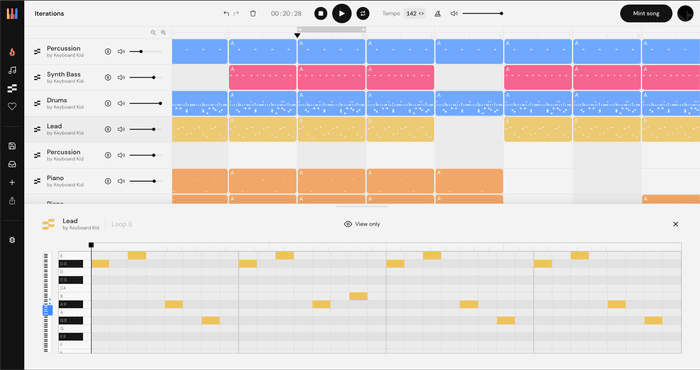Select the first pink Synth Bass clip
Screen dimensions: 700x370
click(x=262, y=77)
